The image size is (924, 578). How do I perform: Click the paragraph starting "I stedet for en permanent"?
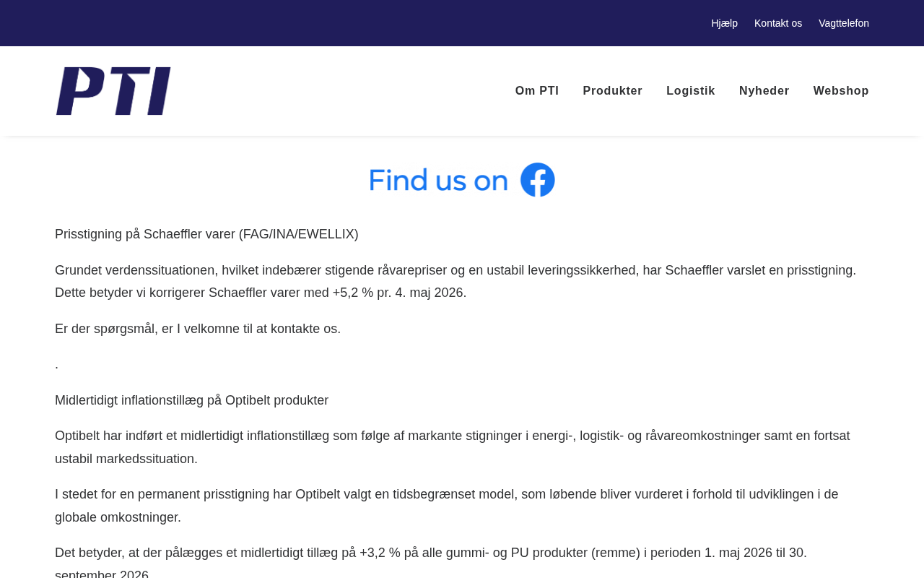click(447, 506)
